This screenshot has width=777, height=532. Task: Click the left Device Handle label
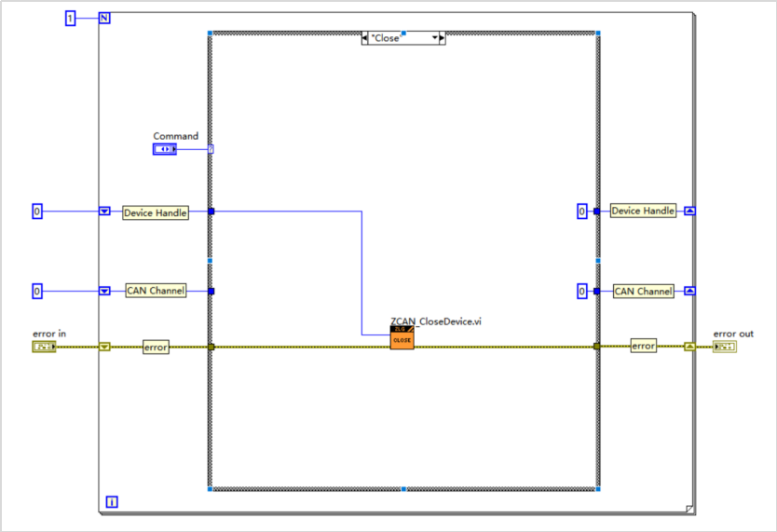click(156, 212)
